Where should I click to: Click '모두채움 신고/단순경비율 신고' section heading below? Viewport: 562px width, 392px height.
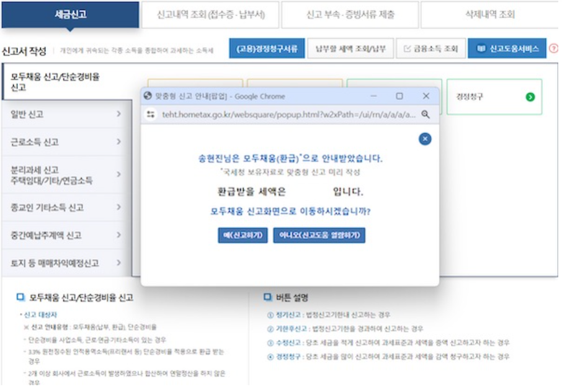pyautogui.click(x=81, y=297)
